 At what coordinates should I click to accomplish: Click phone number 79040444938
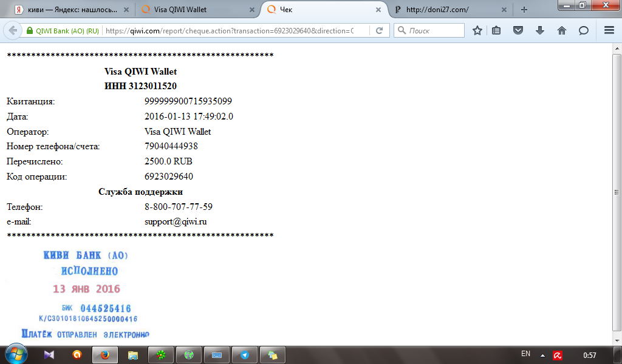[x=171, y=146]
